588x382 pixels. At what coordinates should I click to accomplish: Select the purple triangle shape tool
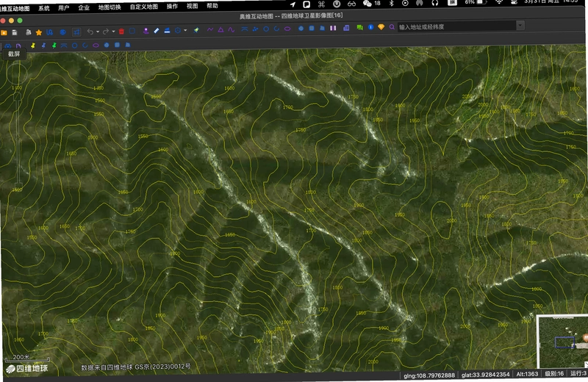point(221,29)
